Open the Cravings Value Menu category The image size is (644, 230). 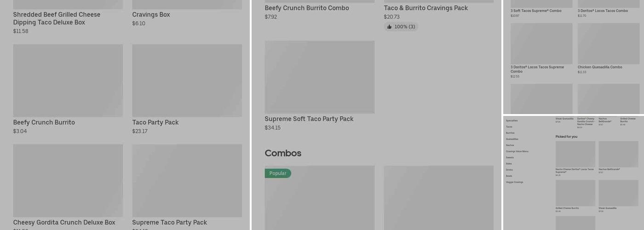pos(517,151)
